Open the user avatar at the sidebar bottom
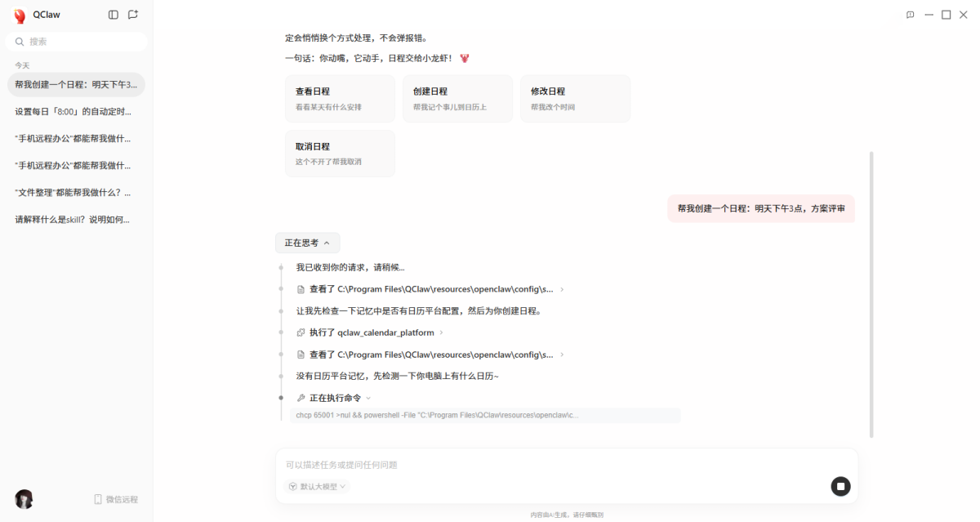Screen dimensions: 980x522 [x=24, y=499]
